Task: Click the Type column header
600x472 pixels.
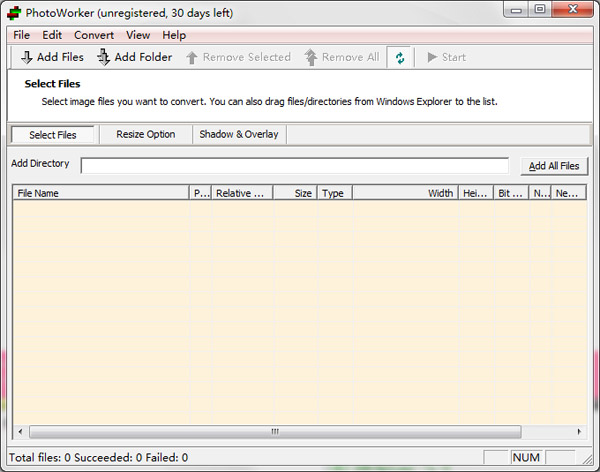Action: 335,193
